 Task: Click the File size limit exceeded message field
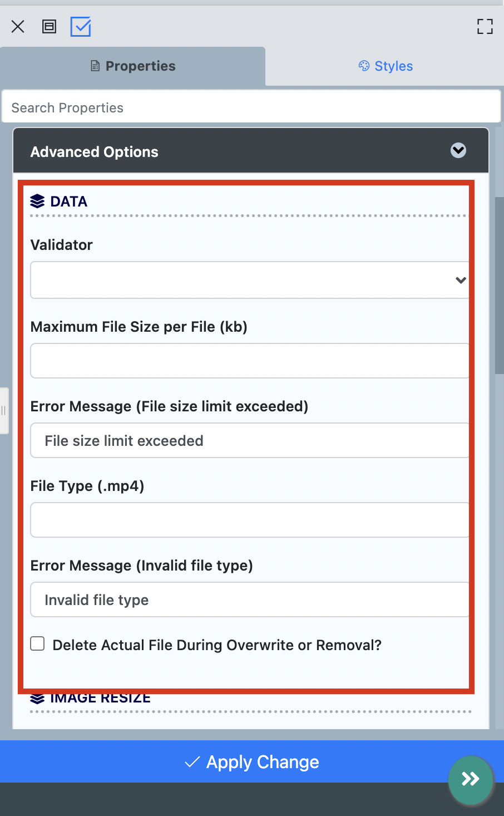pos(249,440)
